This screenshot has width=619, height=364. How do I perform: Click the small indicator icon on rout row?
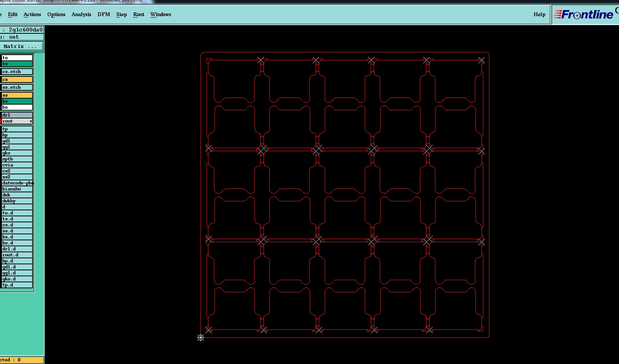pyautogui.click(x=31, y=121)
